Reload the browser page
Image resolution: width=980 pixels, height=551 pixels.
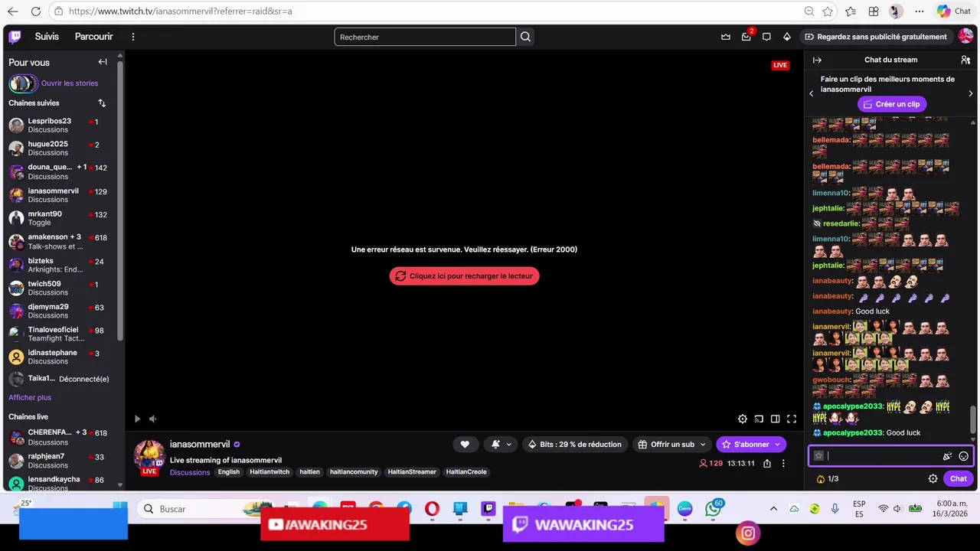(x=35, y=11)
